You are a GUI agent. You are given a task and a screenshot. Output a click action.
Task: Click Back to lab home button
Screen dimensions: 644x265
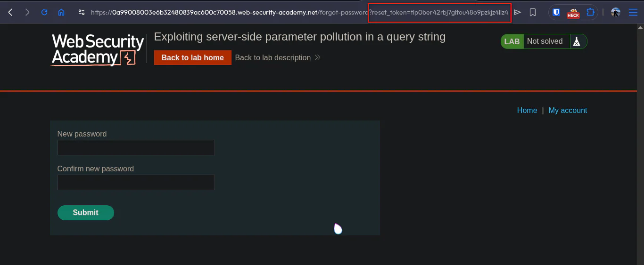[x=193, y=57]
